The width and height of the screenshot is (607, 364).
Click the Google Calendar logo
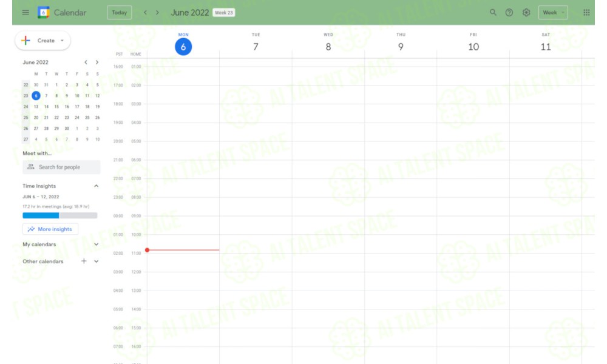pos(43,12)
